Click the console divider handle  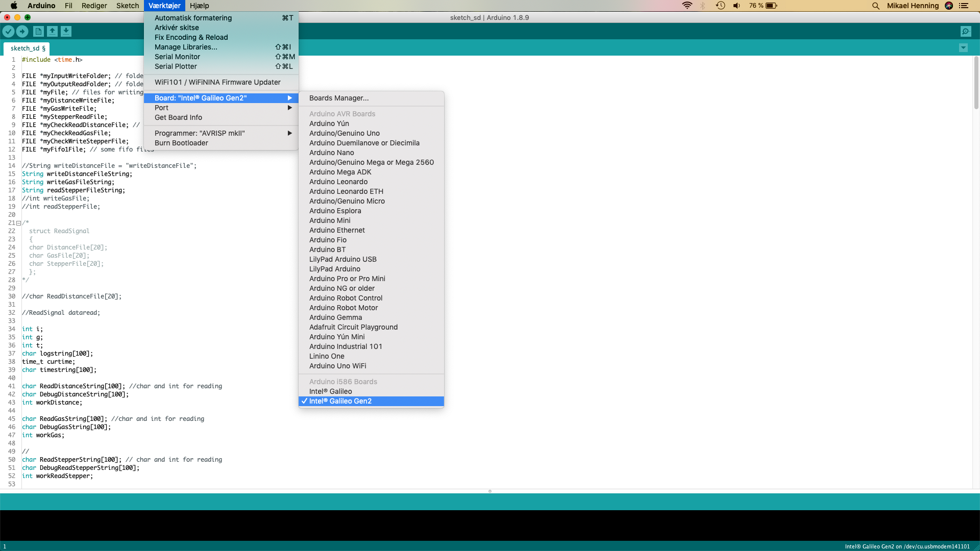tap(490, 491)
